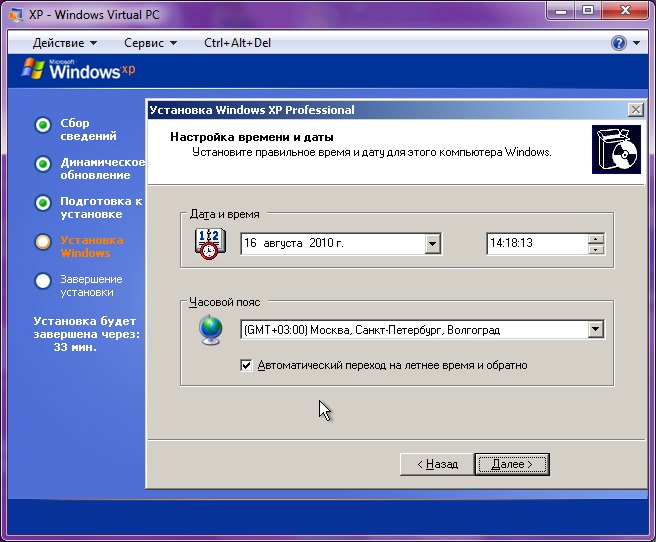Click the date and time calendar icon
The image size is (656, 542).
click(x=210, y=244)
